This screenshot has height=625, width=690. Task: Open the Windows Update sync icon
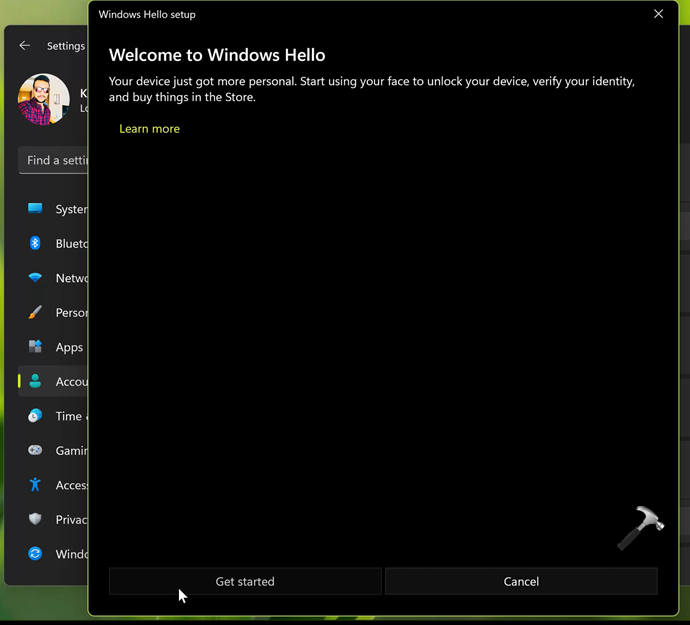[x=35, y=554]
